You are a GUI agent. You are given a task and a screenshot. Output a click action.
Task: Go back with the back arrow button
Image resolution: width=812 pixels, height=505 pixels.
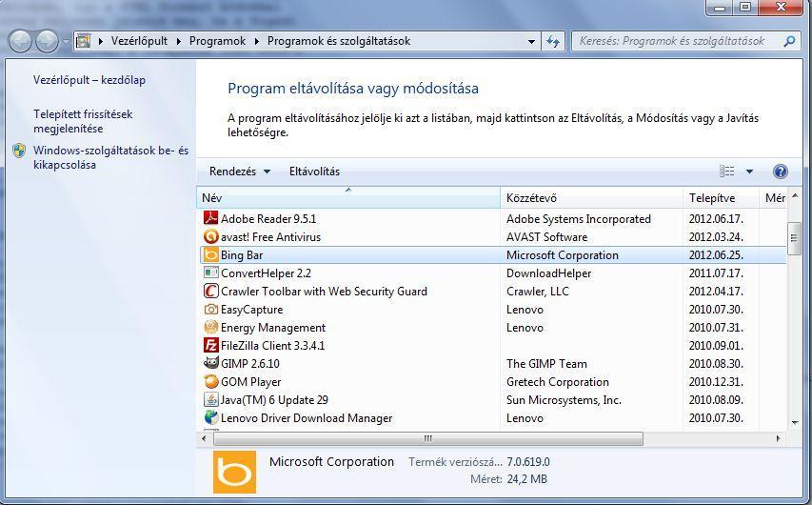point(20,42)
